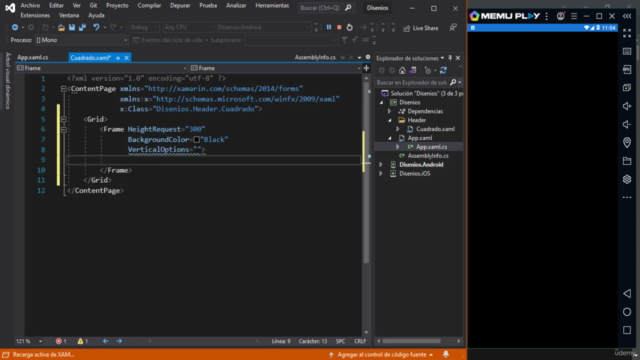
Task: Pin the Solution Explorer panel
Action: tap(450, 58)
